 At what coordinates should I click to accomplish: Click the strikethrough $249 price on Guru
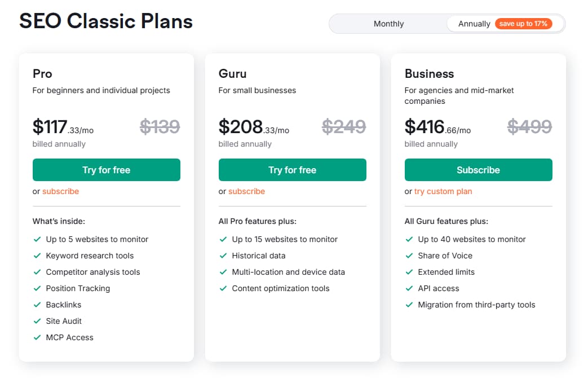pyautogui.click(x=345, y=128)
